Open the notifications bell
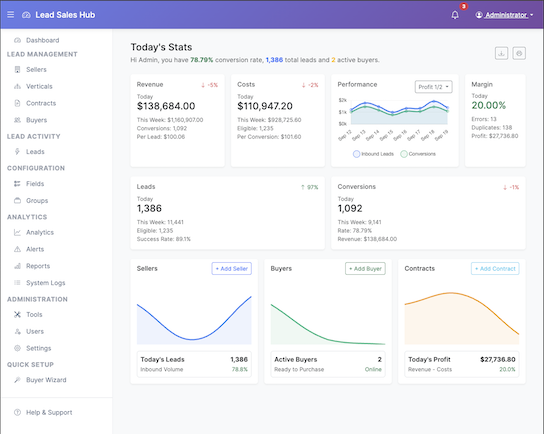 click(455, 15)
